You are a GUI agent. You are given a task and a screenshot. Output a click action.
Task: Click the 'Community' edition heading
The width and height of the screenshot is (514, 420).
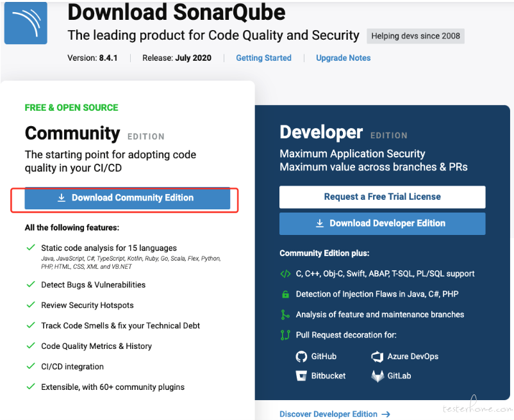click(72, 133)
